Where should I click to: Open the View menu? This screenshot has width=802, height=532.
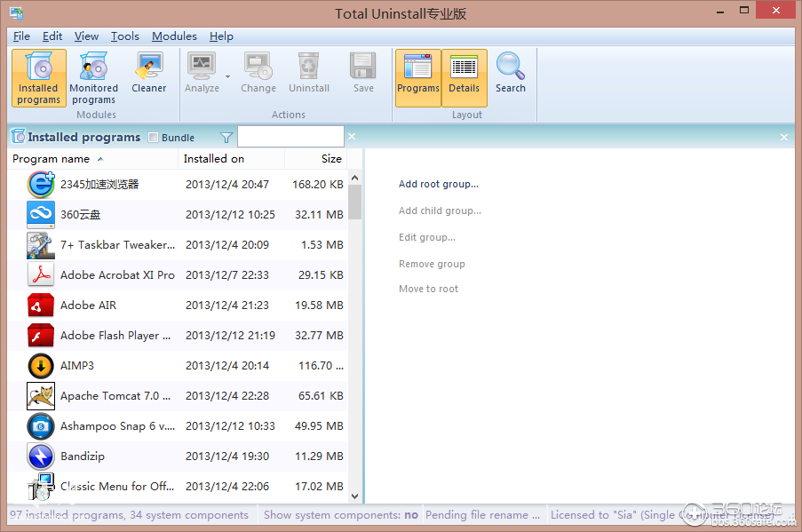(x=86, y=36)
